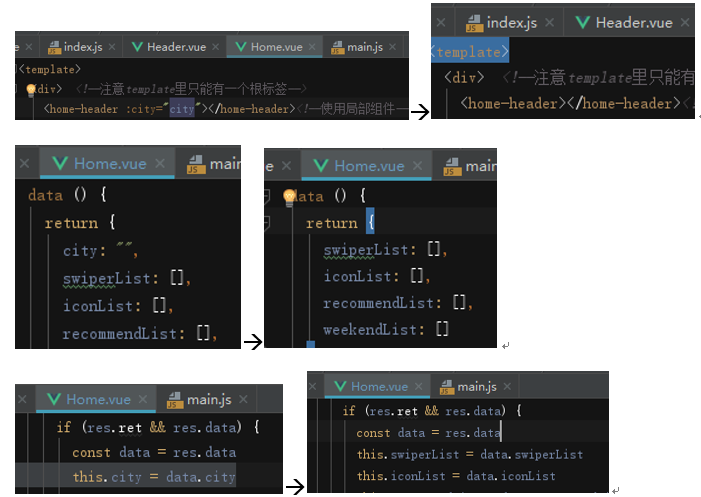Viewport: 701px width, 497px height.
Task: Close main.js tab above this.swiperList assignment
Action: click(x=507, y=386)
